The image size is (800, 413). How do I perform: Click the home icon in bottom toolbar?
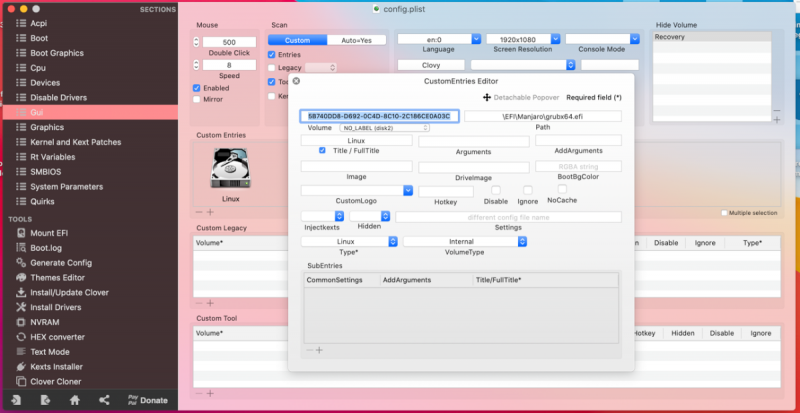click(74, 400)
